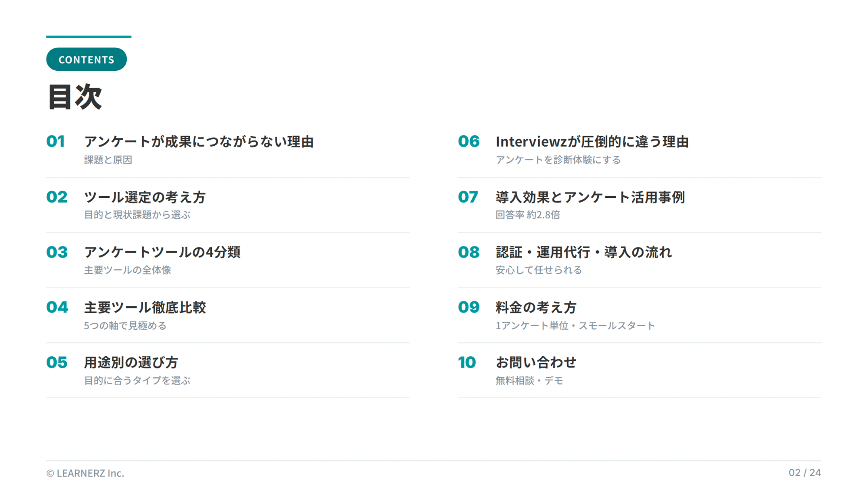The image size is (868, 488).
Task: Open お問い合わせ entry
Action: click(536, 362)
